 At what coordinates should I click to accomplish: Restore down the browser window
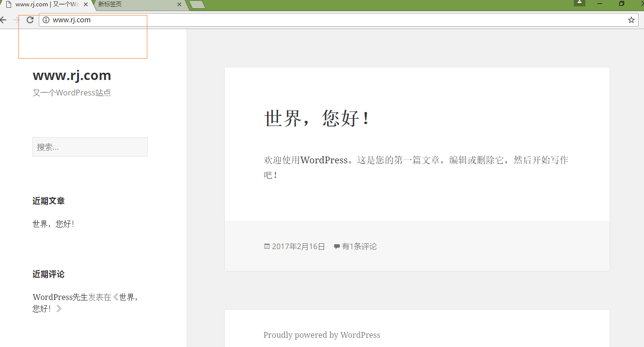tap(622, 4)
